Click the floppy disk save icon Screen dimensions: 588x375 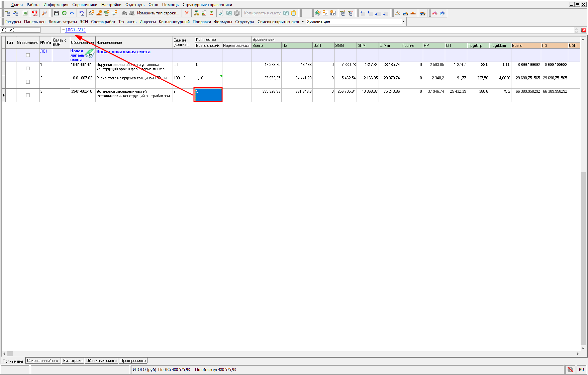point(56,13)
